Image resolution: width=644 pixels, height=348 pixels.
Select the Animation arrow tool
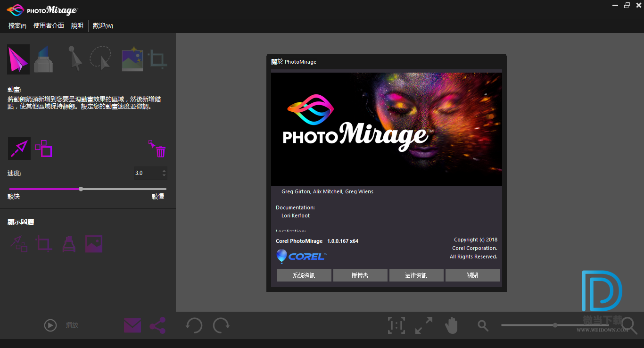coord(18,59)
